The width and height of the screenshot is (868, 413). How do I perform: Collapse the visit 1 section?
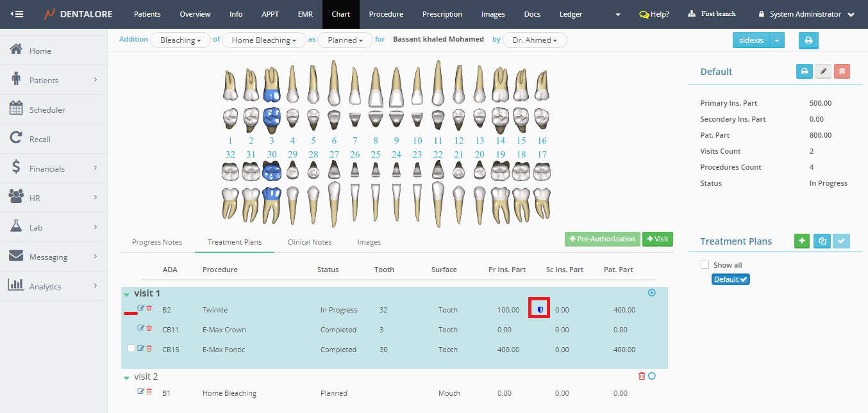(x=127, y=295)
